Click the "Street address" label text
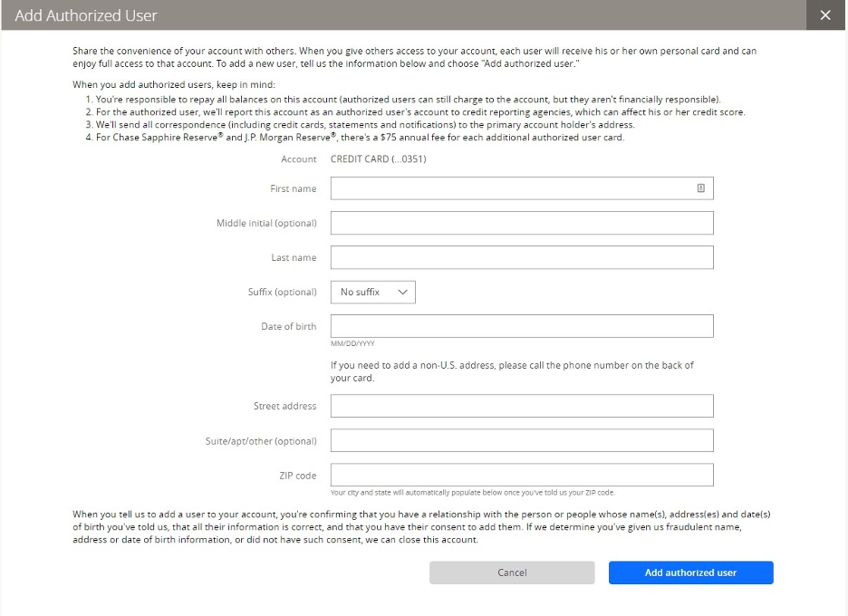Image resolution: width=848 pixels, height=616 pixels. click(284, 406)
